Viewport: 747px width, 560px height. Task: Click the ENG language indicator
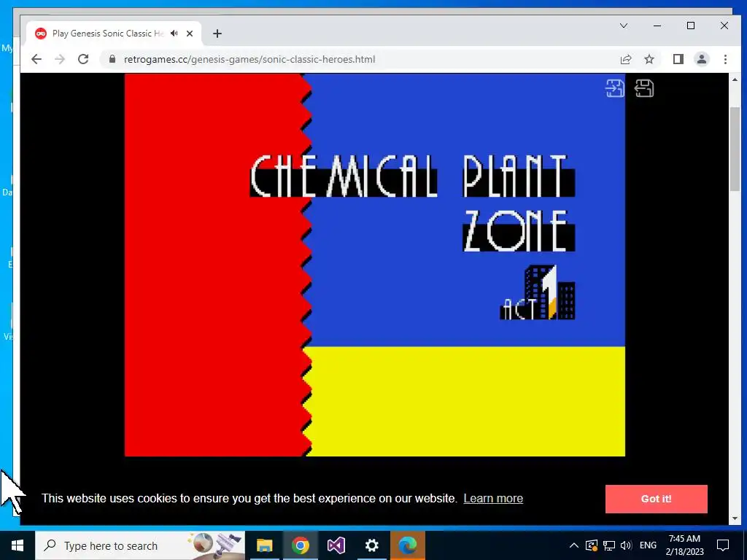click(648, 545)
